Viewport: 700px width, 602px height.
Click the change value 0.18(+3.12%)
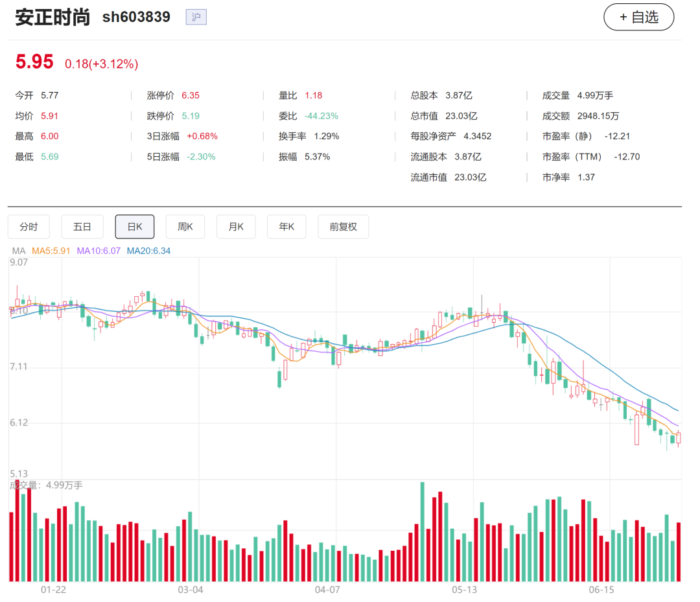click(101, 64)
